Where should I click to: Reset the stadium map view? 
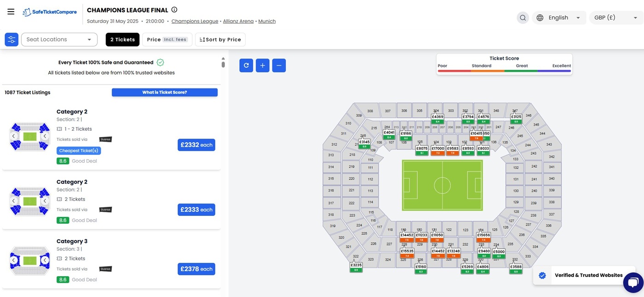click(246, 65)
